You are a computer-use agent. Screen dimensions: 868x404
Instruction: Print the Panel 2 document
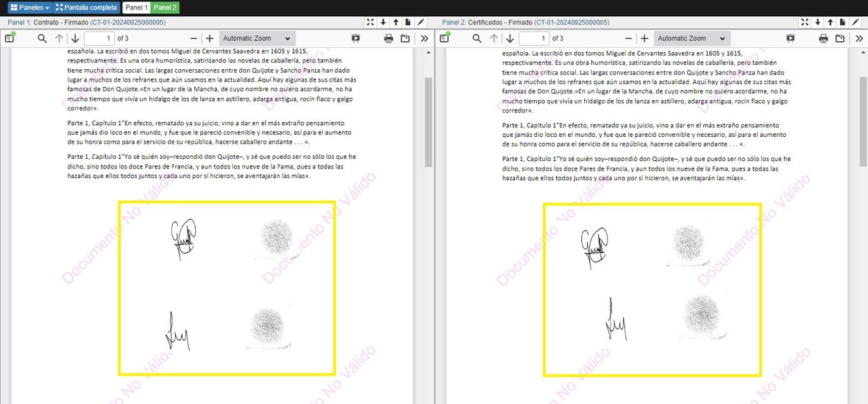click(823, 38)
